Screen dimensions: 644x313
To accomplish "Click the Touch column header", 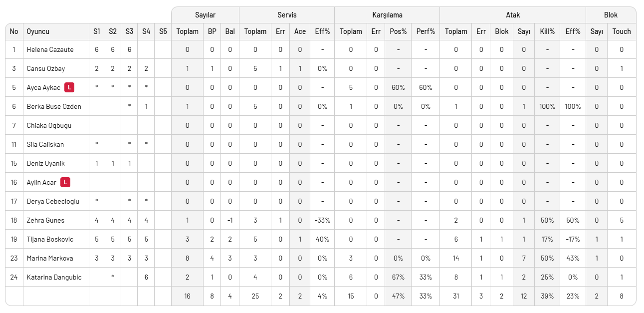I will (x=622, y=31).
